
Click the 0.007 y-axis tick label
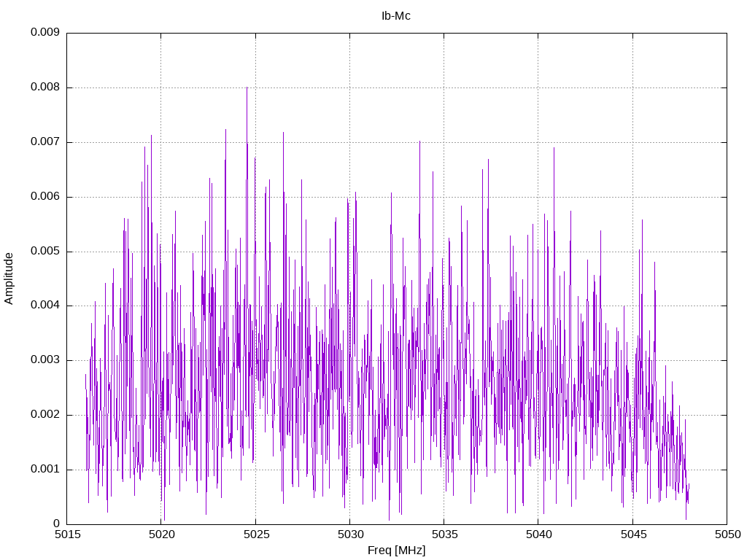45,142
